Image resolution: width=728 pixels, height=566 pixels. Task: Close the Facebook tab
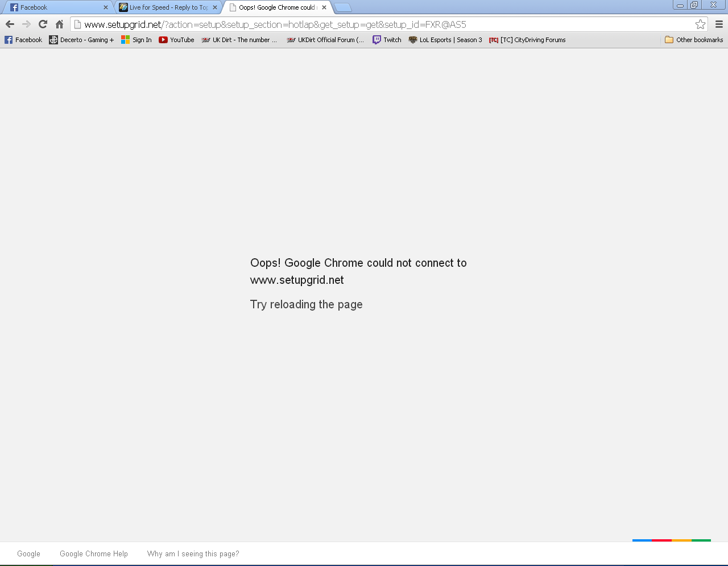(x=105, y=7)
